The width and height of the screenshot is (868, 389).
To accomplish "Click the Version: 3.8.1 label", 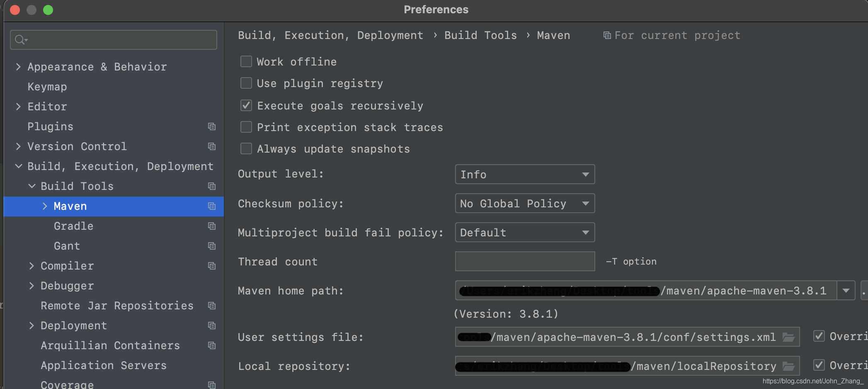I will pyautogui.click(x=506, y=314).
